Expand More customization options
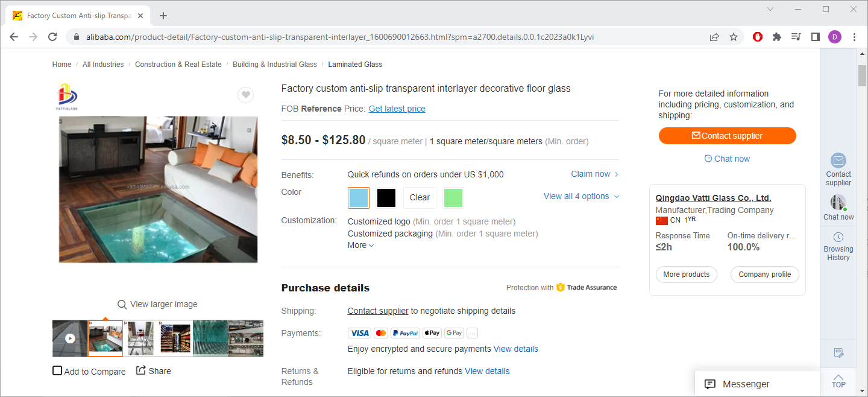 360,245
